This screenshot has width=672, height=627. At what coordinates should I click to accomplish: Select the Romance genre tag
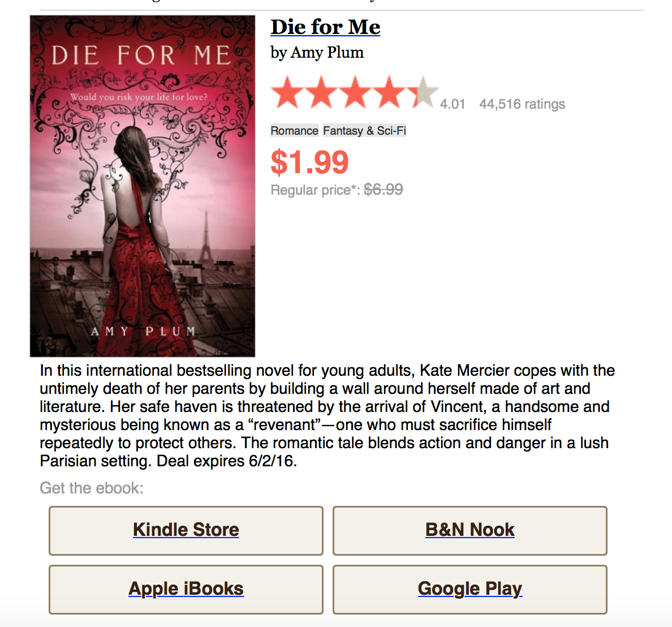coord(294,131)
